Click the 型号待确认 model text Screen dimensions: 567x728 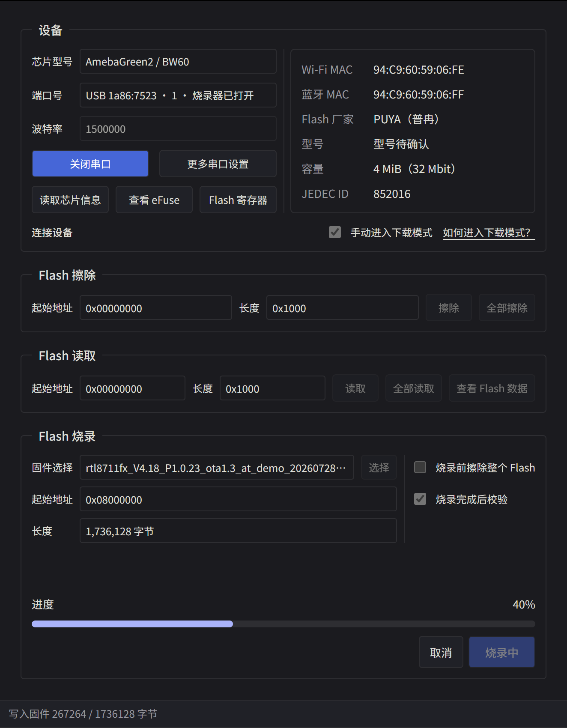point(401,144)
